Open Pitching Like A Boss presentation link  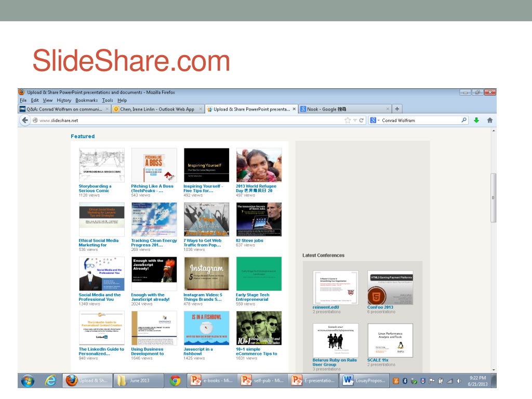tap(152, 188)
